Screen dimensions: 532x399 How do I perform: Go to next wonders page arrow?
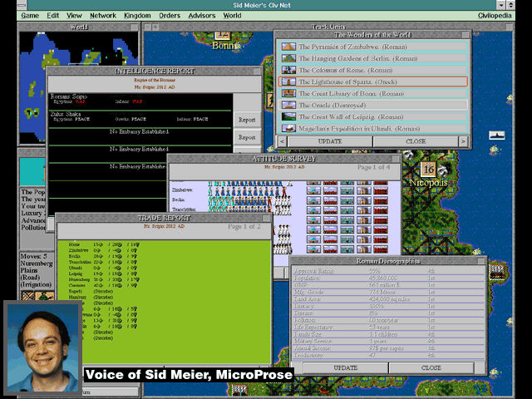[x=464, y=141]
